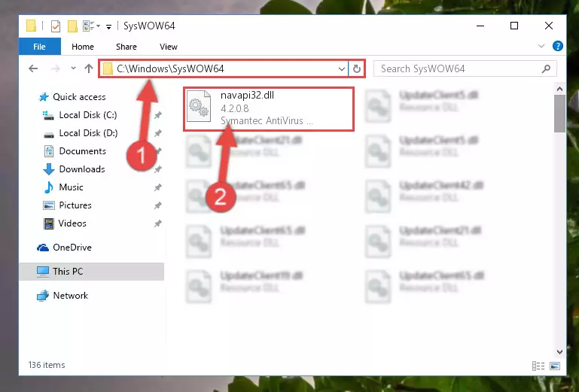Expand the address bar history dropdown
The image size is (579, 392).
[x=342, y=68]
